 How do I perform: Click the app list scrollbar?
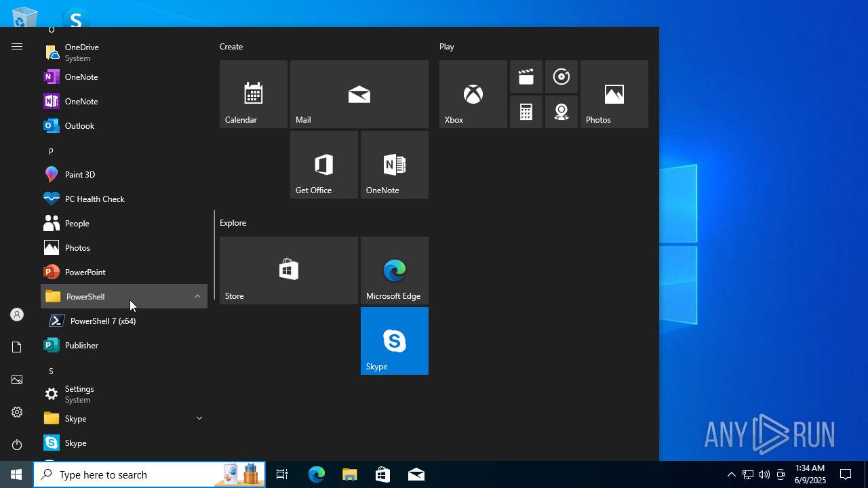(214, 255)
